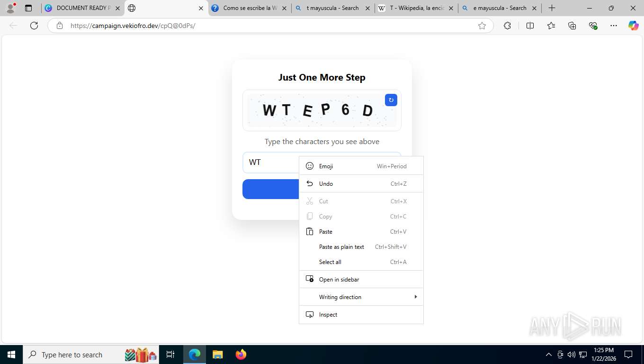The width and height of the screenshot is (644, 364).
Task: Open Microsoft Edge from taskbar
Action: click(194, 355)
